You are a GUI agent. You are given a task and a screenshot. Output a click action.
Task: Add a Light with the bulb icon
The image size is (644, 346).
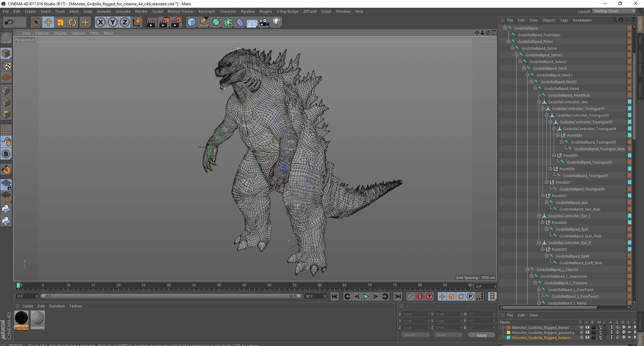[x=276, y=22]
